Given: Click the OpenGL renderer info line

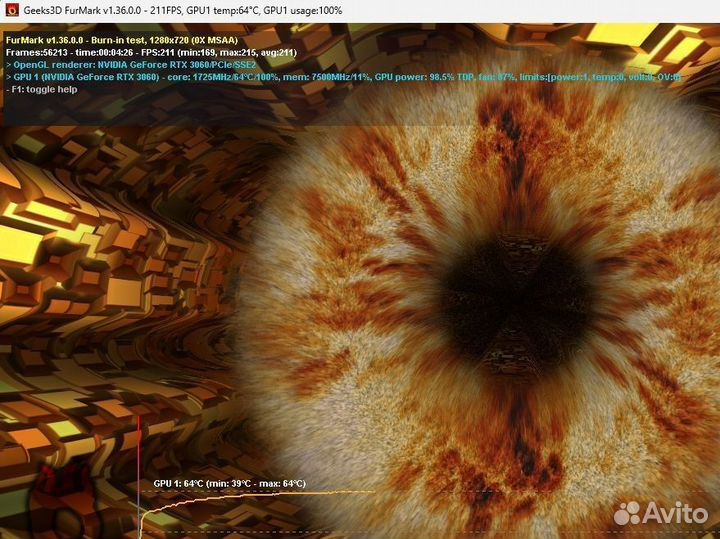Looking at the screenshot, I should [130, 65].
